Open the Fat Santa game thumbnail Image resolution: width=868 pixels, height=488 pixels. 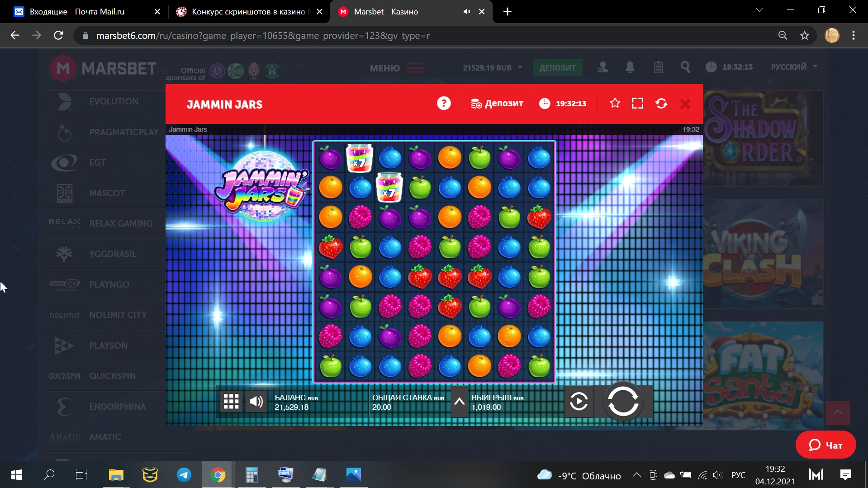click(763, 375)
